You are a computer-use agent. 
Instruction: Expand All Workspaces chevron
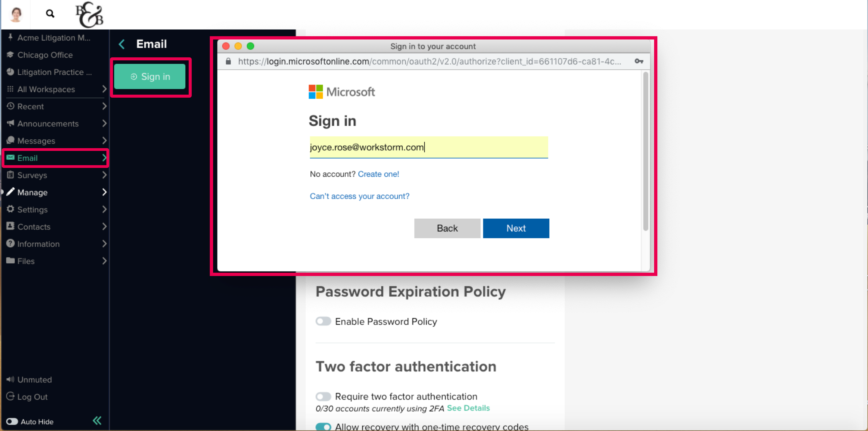pos(104,89)
